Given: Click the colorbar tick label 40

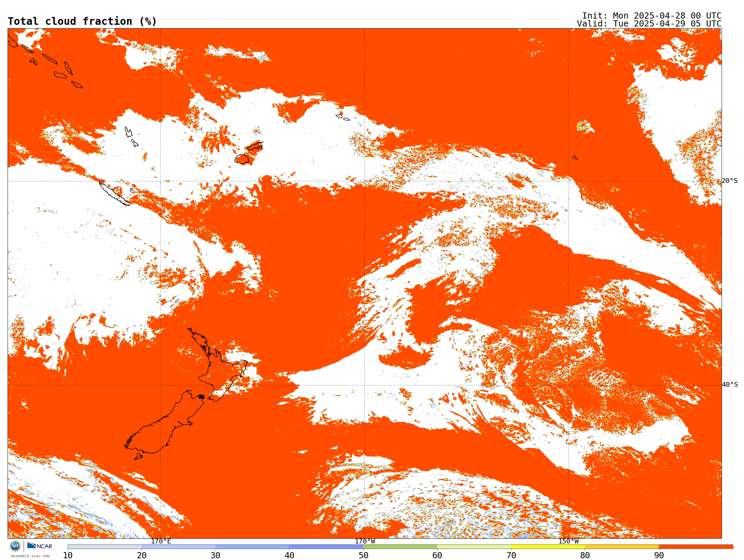Looking at the screenshot, I should click(x=289, y=556).
